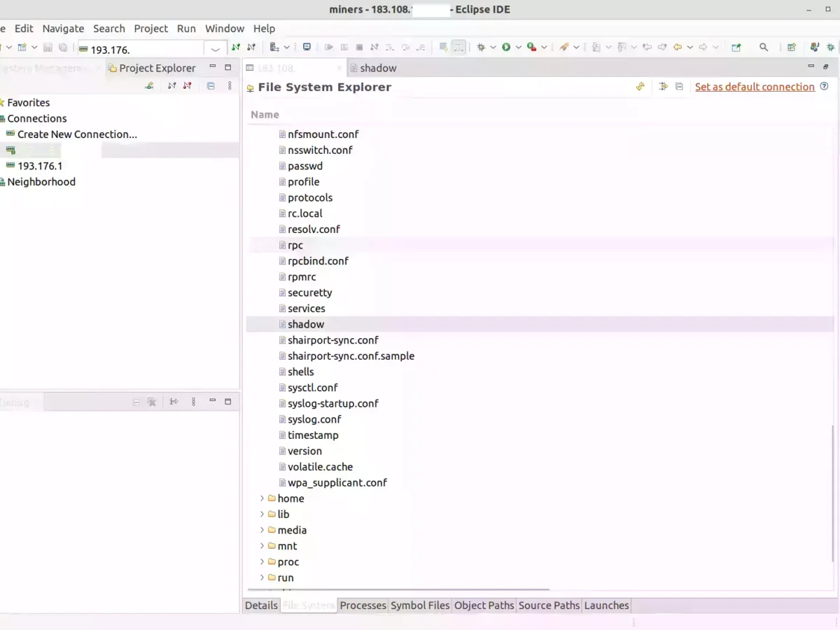Switch to the Object Paths tab
Image resolution: width=840 pixels, height=630 pixels.
point(484,605)
